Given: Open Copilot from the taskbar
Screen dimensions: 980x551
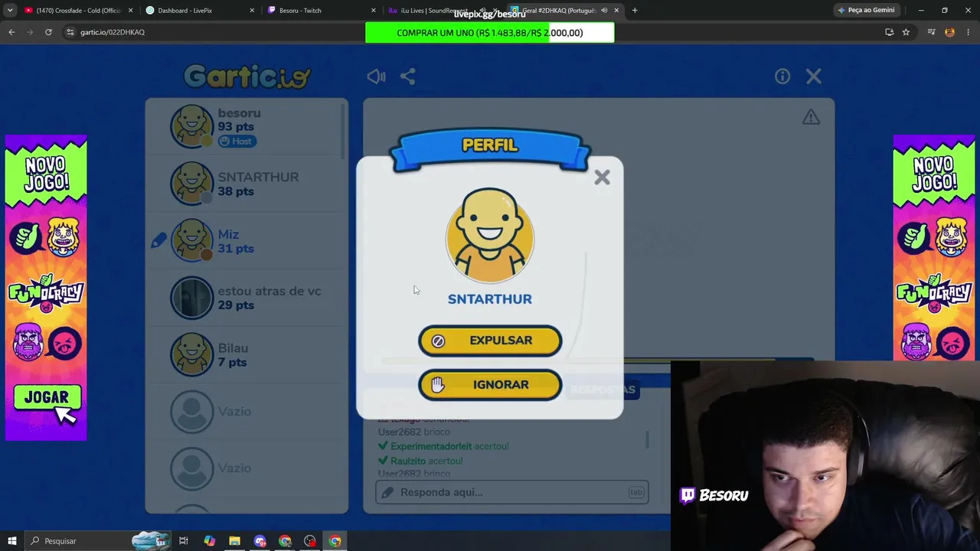Looking at the screenshot, I should (x=209, y=541).
